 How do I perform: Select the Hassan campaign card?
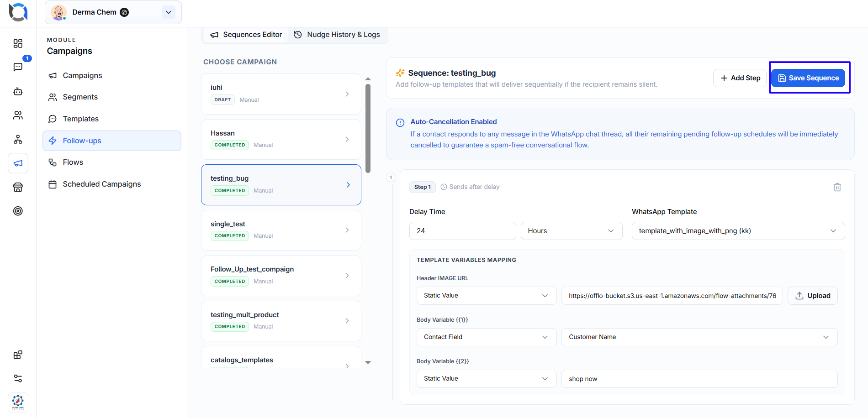pos(281,139)
